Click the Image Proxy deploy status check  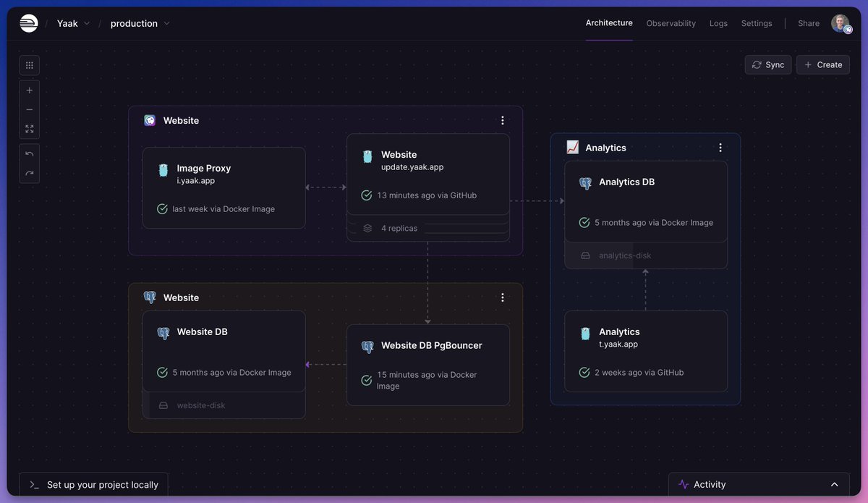pyautogui.click(x=163, y=209)
